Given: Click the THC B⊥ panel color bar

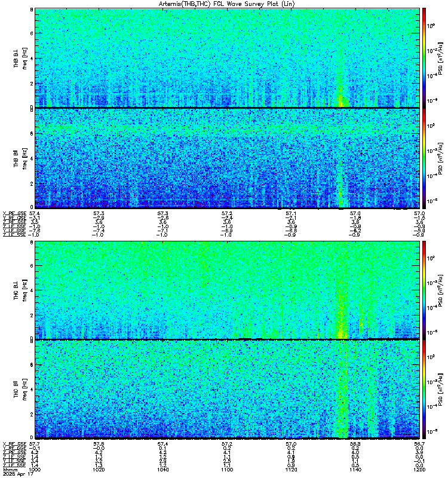Looking at the screenshot, I should tap(424, 290).
